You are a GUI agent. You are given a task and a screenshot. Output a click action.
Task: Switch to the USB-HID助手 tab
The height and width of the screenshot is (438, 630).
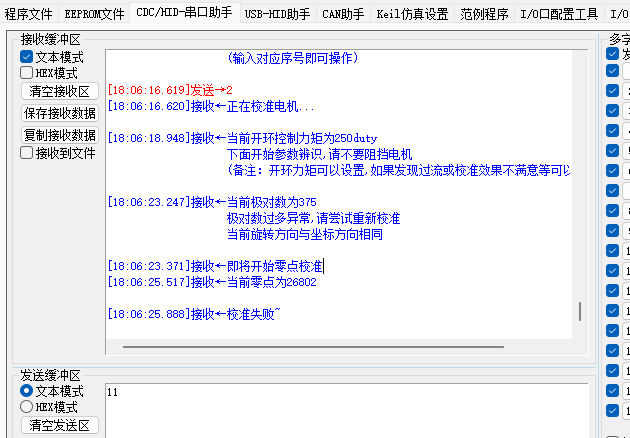coord(277,14)
